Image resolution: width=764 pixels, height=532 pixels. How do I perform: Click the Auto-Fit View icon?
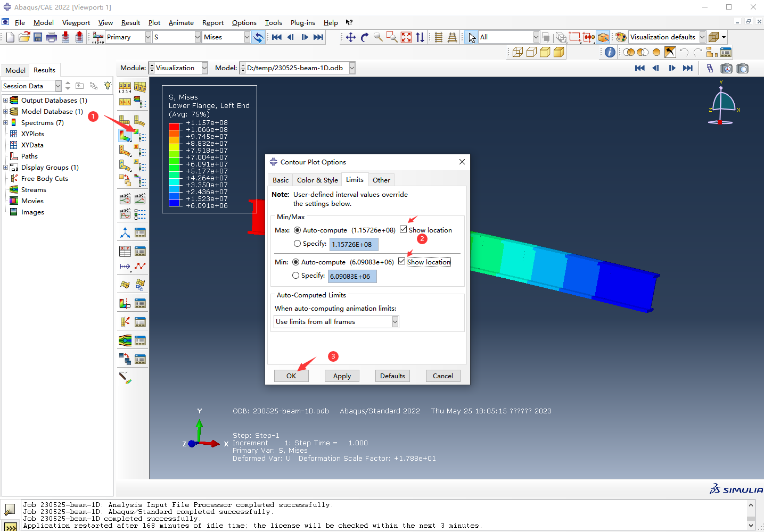[406, 37]
